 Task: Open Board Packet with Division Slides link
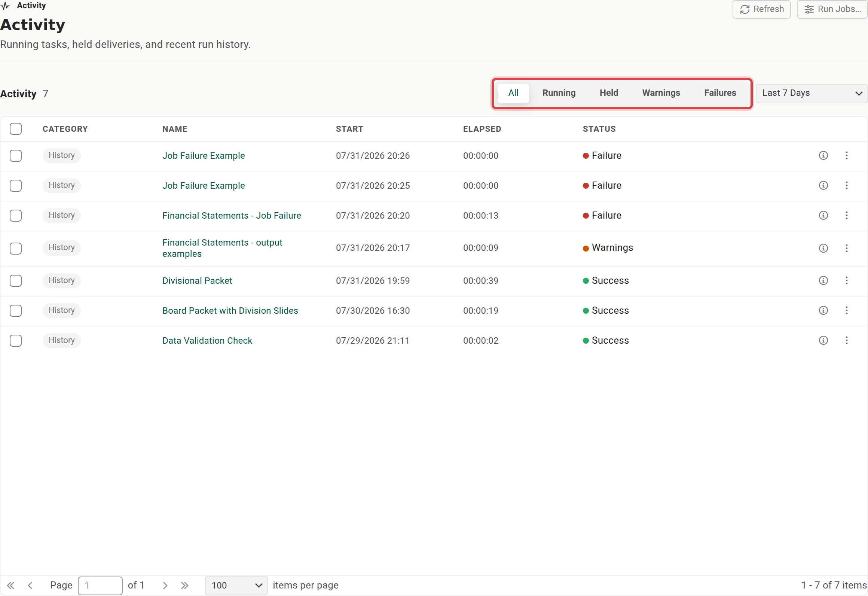click(x=230, y=311)
